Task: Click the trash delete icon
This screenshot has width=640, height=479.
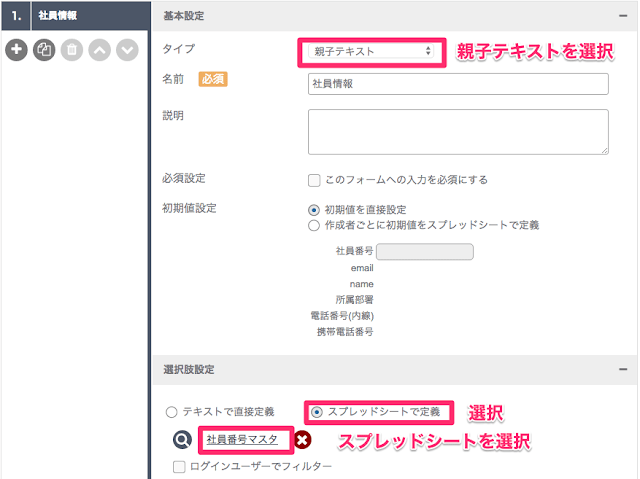Action: click(x=72, y=50)
